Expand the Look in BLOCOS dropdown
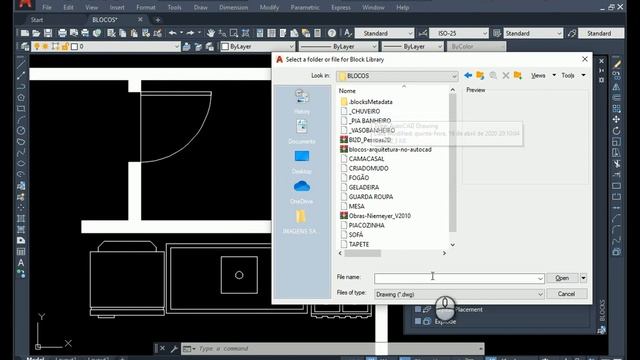This screenshot has height=360, width=640. coord(453,76)
